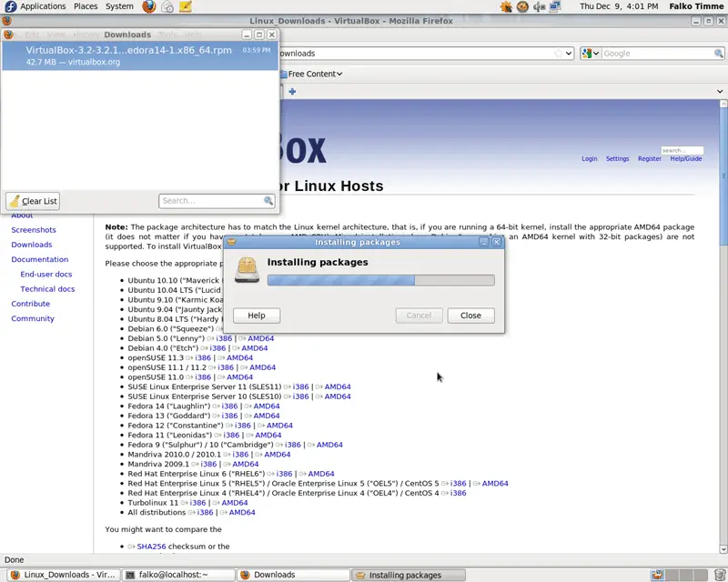Click the Settings link on the VirtualBox page
The height and width of the screenshot is (582, 728).
tap(617, 159)
